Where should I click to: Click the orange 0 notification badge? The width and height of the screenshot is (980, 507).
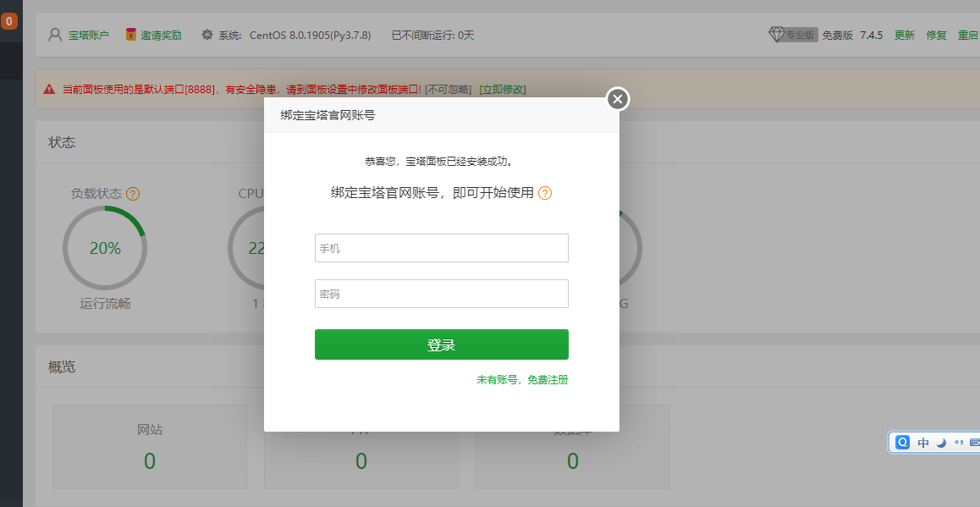[x=8, y=21]
